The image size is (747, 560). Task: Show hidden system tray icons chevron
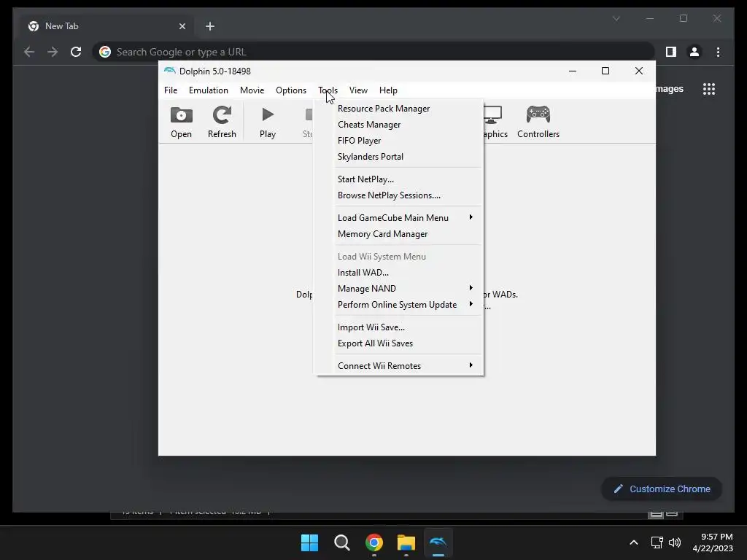coord(634,542)
